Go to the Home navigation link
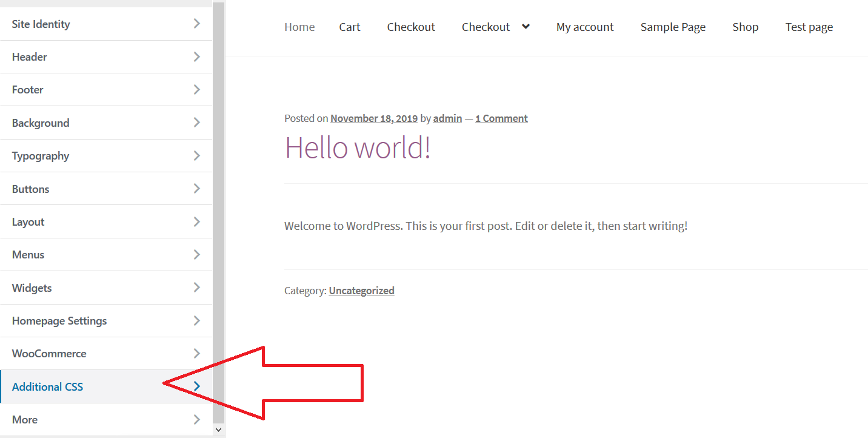The image size is (868, 438). click(299, 27)
